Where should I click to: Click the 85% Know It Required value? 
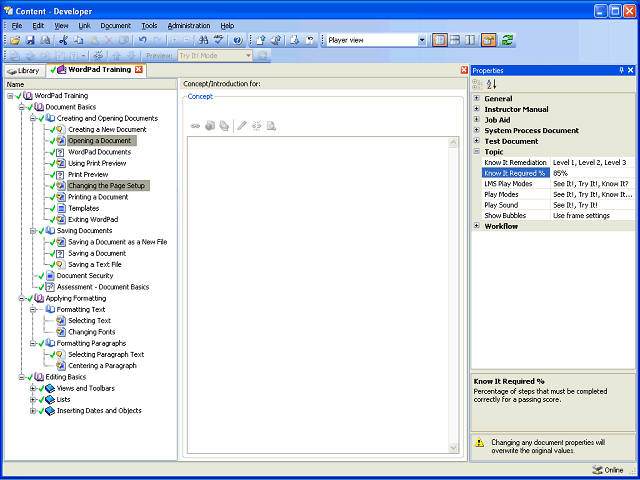click(x=592, y=173)
